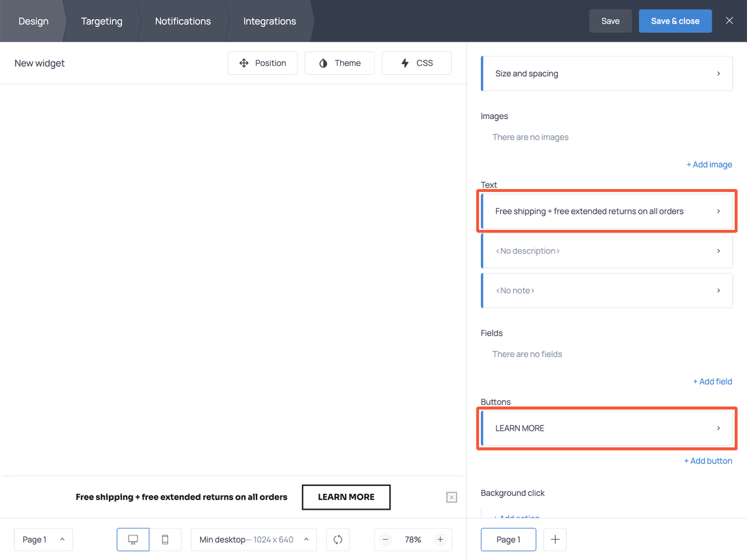Zoom out the widget preview
The width and height of the screenshot is (747, 560).
385,539
